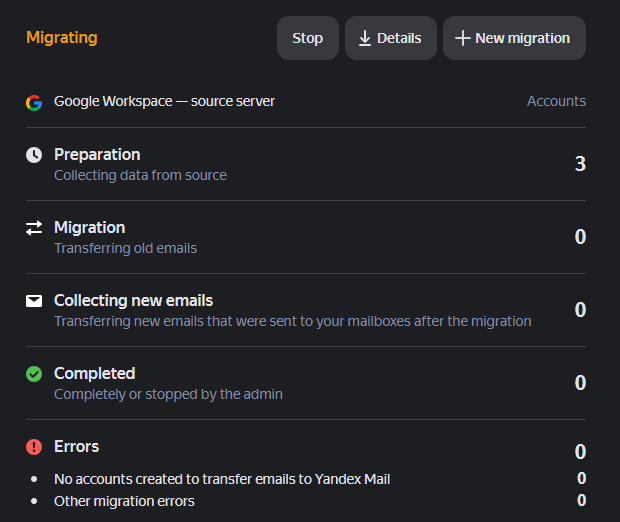Click the red Errors exclamation icon
This screenshot has width=620, height=522.
pyautogui.click(x=34, y=447)
